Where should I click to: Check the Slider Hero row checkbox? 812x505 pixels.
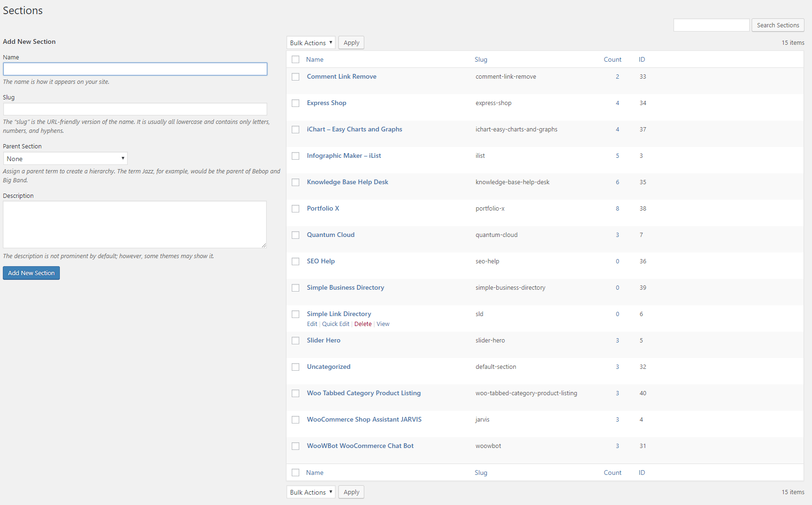(x=295, y=341)
